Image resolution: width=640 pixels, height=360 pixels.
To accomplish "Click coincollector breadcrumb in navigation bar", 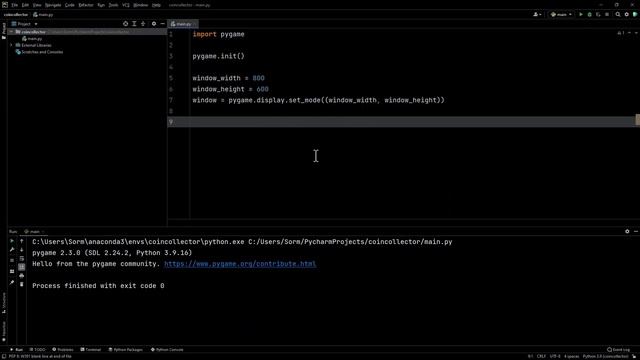I will pos(16,14).
